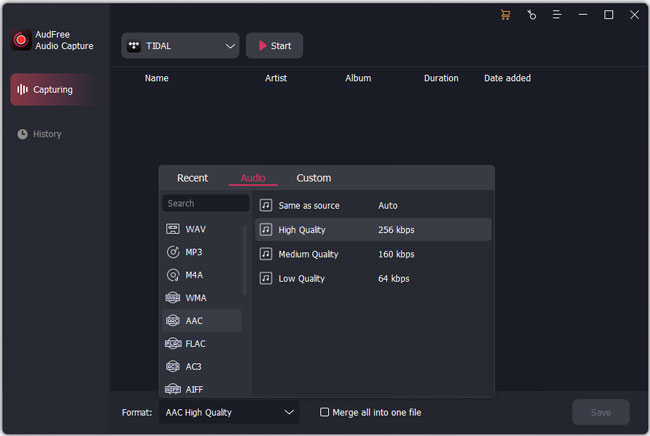
Task: Expand the TIDAL source dropdown
Action: tap(180, 46)
